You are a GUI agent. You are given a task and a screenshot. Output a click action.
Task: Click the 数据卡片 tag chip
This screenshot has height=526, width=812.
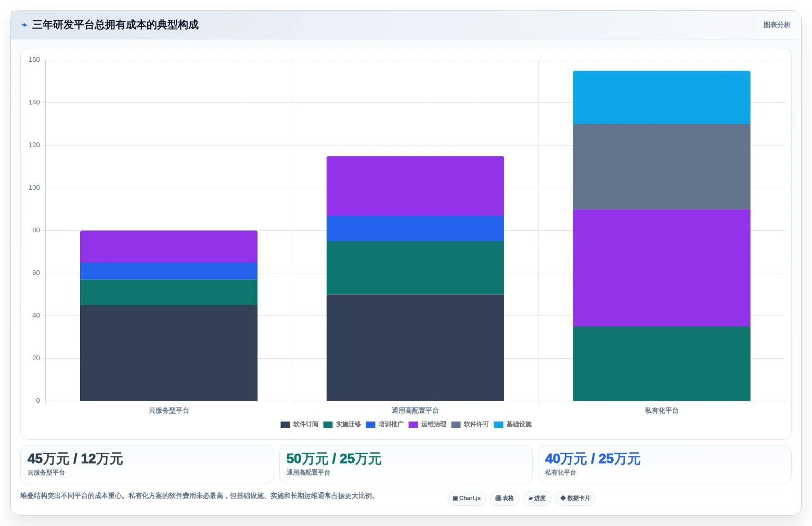click(x=575, y=498)
